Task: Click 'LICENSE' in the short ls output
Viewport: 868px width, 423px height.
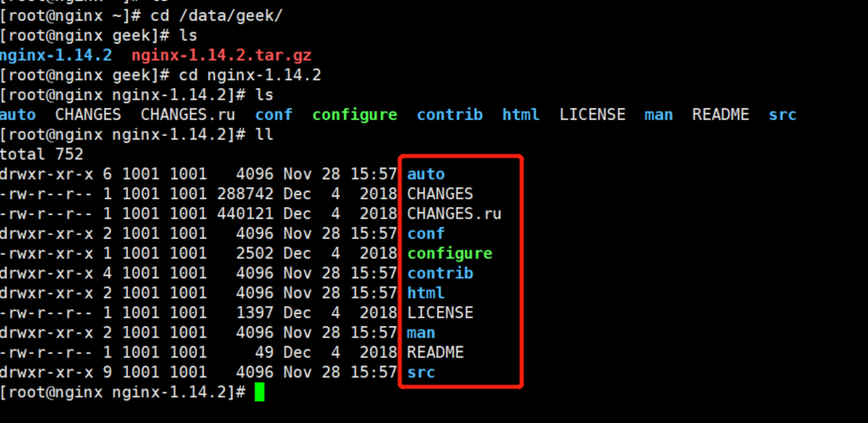Action: [x=593, y=115]
